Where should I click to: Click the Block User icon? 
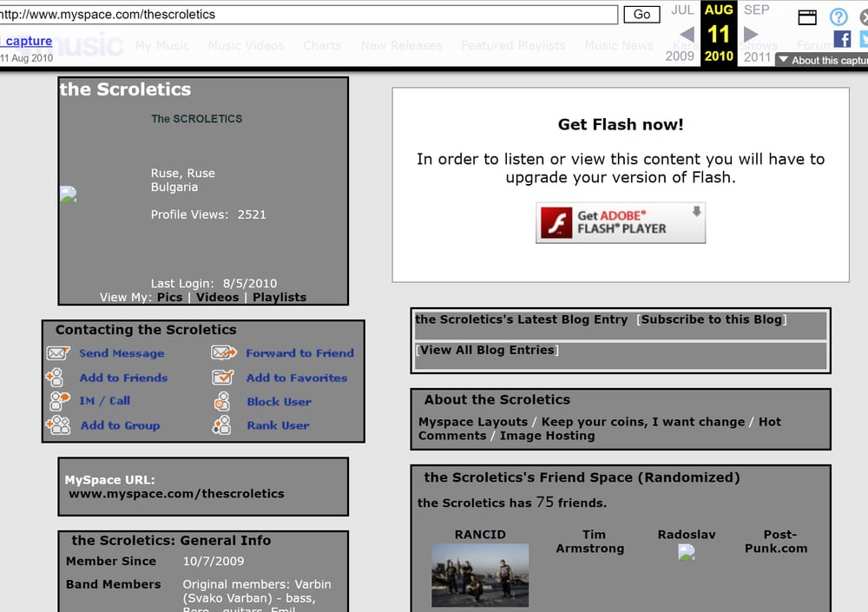222,401
